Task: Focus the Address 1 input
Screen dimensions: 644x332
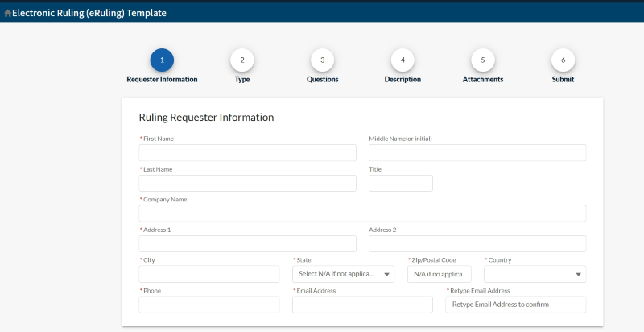Action: (x=247, y=244)
